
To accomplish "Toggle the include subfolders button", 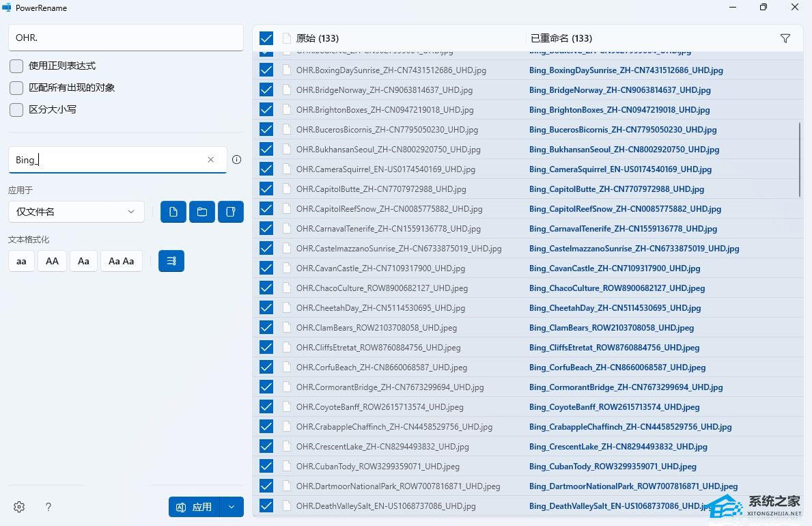I will [x=231, y=212].
